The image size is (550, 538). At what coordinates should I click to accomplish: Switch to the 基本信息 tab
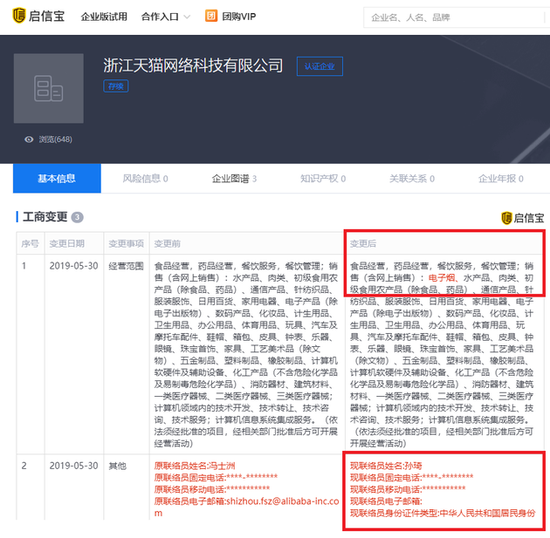click(x=57, y=179)
